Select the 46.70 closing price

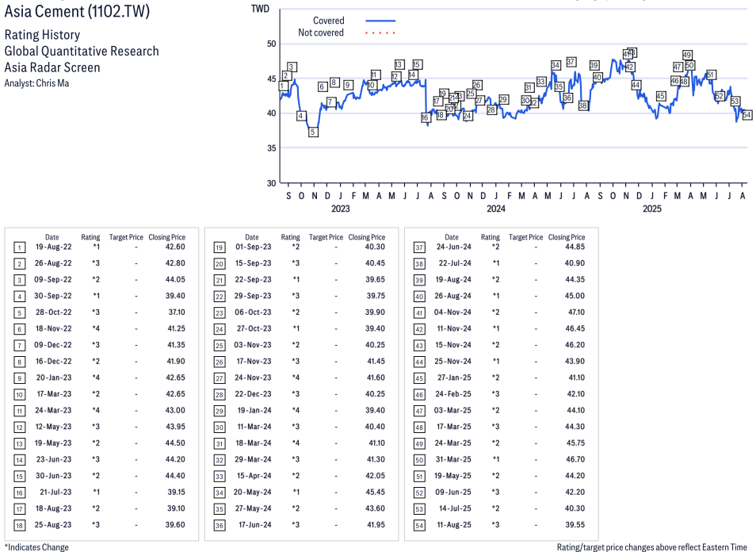[x=575, y=459]
